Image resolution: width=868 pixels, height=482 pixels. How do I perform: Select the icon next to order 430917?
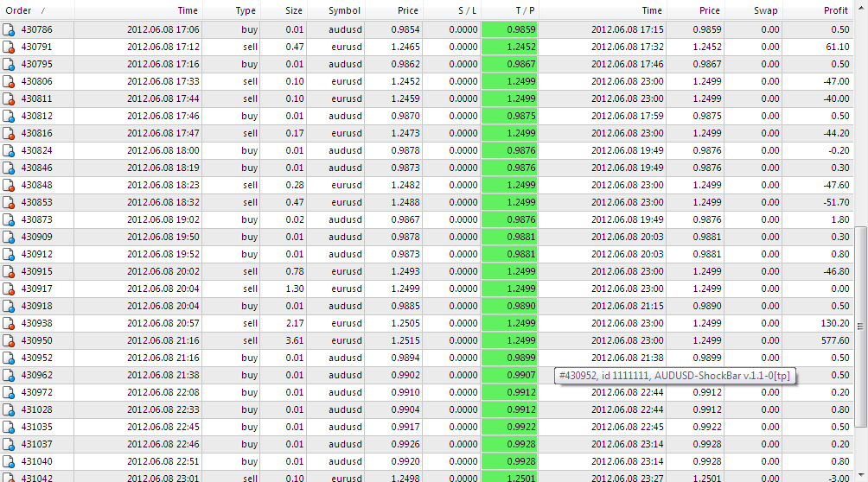(x=9, y=289)
